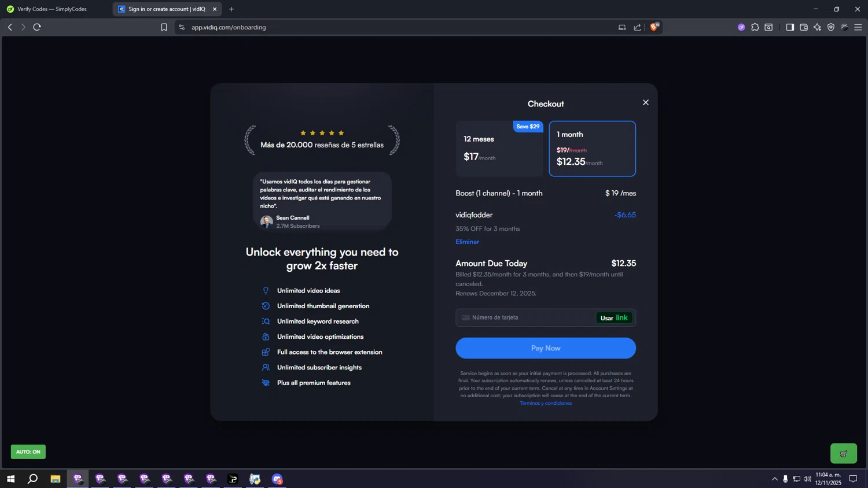
Task: Go back in browser history
Action: pos(10,27)
